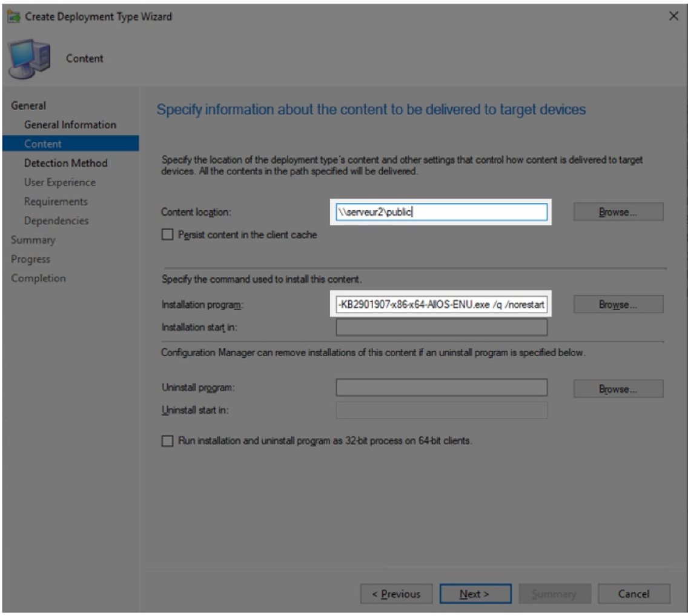
Task: Go to Detection Method step
Action: click(65, 163)
